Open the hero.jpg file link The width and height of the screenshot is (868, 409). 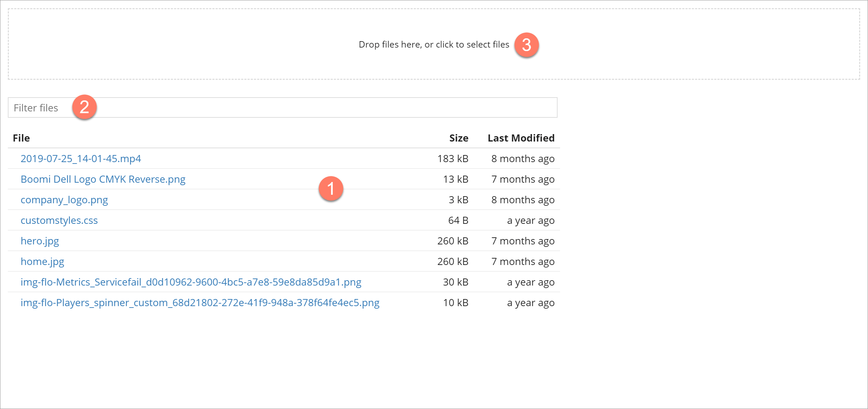40,241
